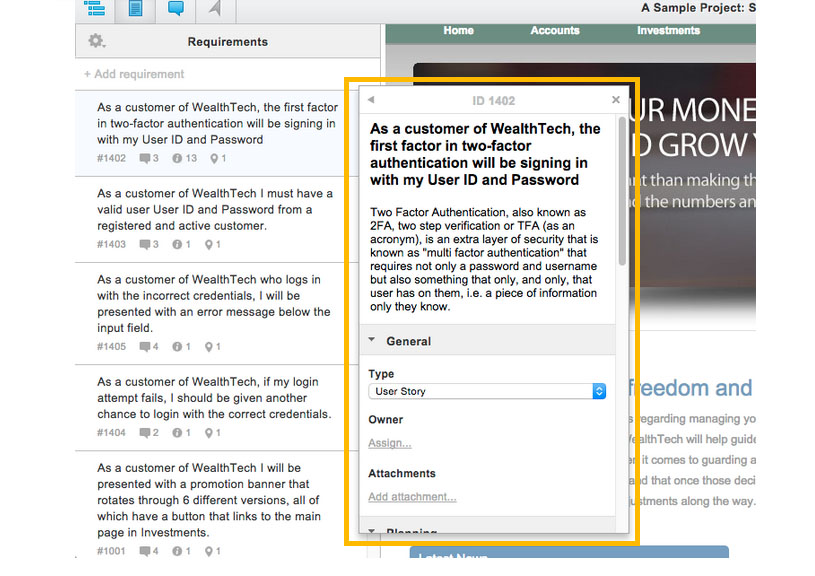Screen dimensions: 815x576
Task: Open the Accounts menu item
Action: click(x=555, y=30)
